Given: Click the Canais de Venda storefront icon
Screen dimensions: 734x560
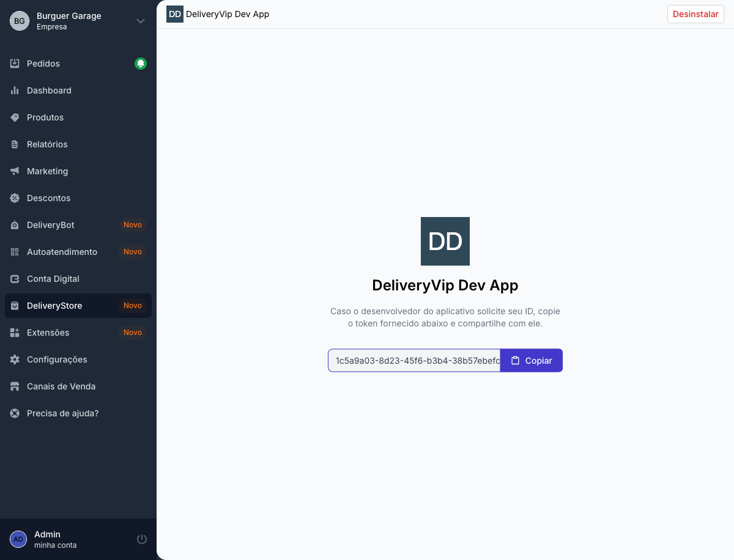Looking at the screenshot, I should click(x=15, y=386).
